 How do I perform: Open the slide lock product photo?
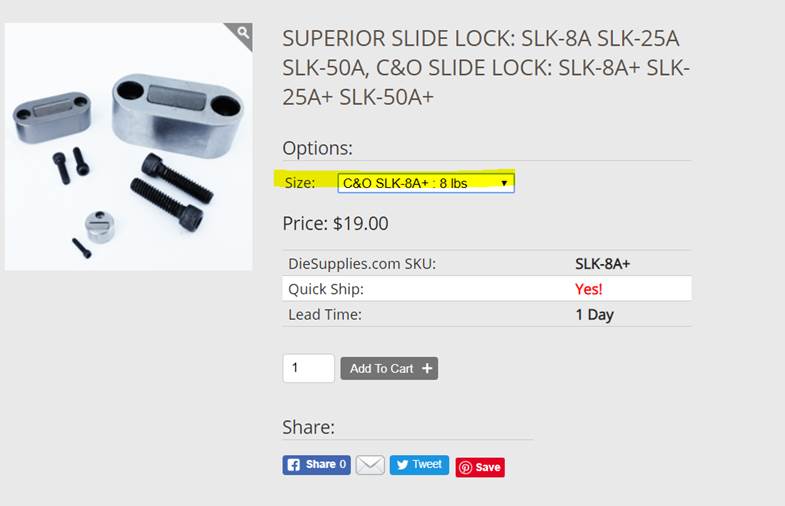(128, 146)
